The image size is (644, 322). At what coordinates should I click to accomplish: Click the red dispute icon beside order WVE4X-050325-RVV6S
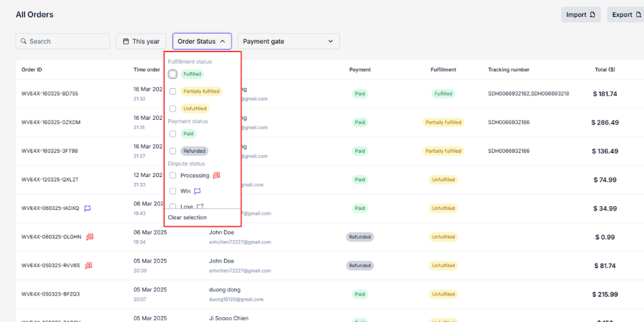tap(88, 265)
